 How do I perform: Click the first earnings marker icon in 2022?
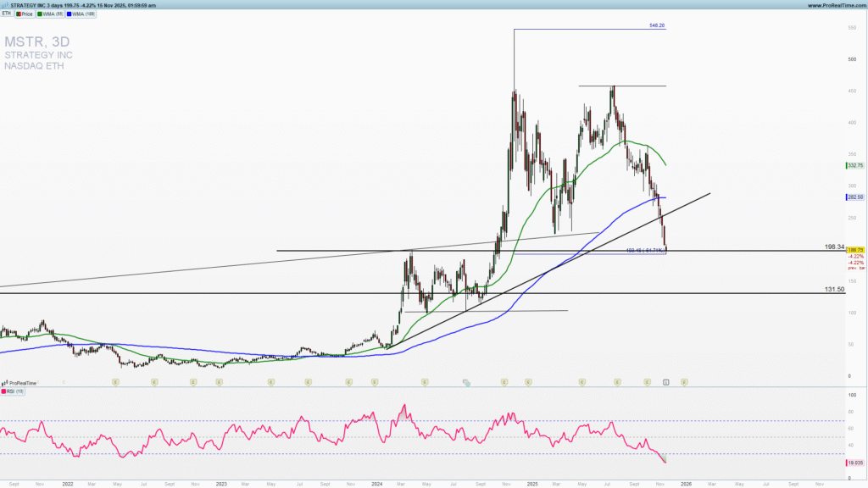point(114,383)
